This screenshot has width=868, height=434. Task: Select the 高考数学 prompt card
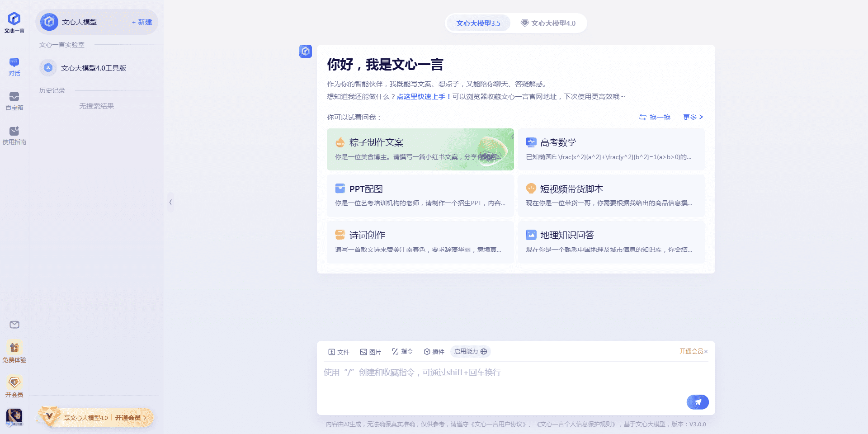tap(611, 149)
